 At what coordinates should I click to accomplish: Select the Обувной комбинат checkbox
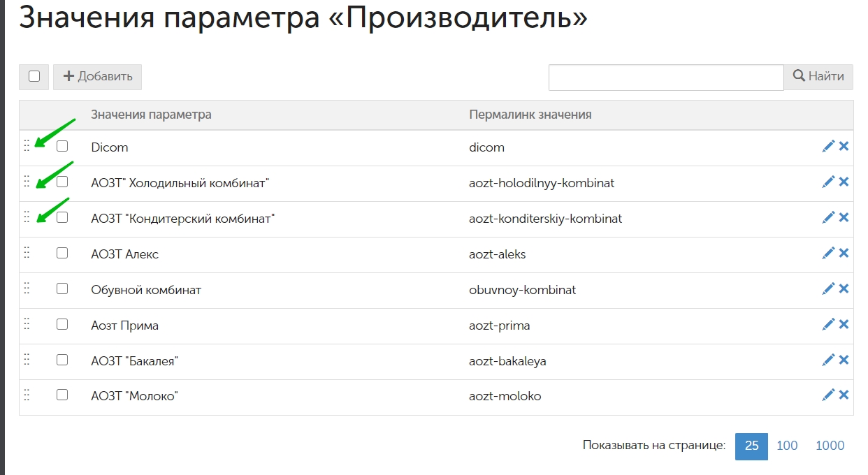62,288
